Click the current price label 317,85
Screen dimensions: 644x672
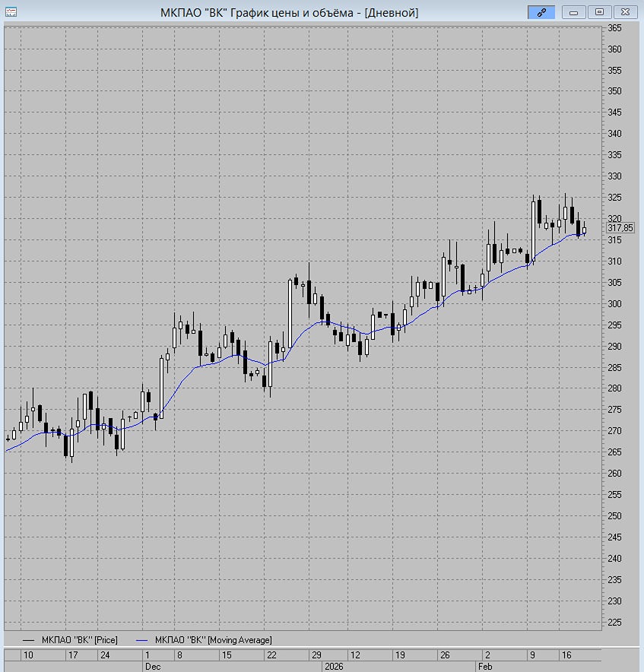click(620, 228)
